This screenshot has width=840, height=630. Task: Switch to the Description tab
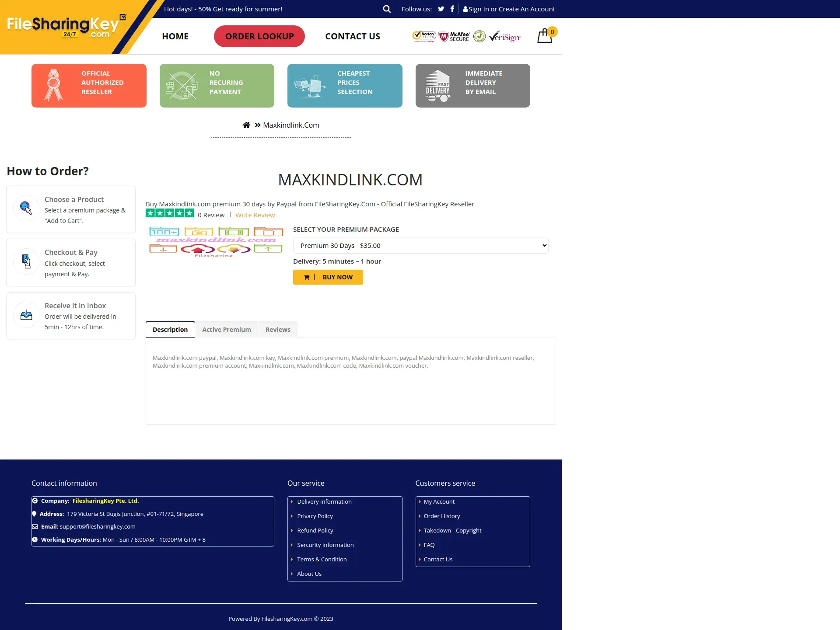point(170,329)
